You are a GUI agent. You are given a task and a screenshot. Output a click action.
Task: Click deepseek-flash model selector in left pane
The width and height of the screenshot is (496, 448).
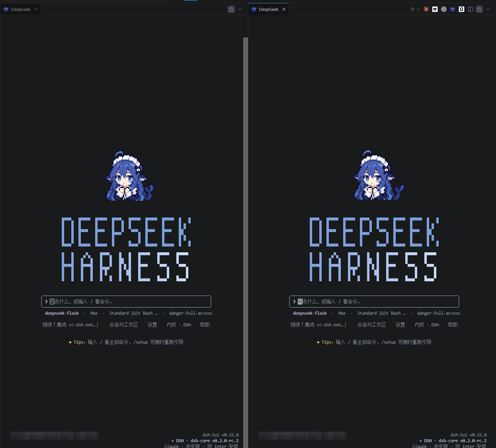point(62,313)
